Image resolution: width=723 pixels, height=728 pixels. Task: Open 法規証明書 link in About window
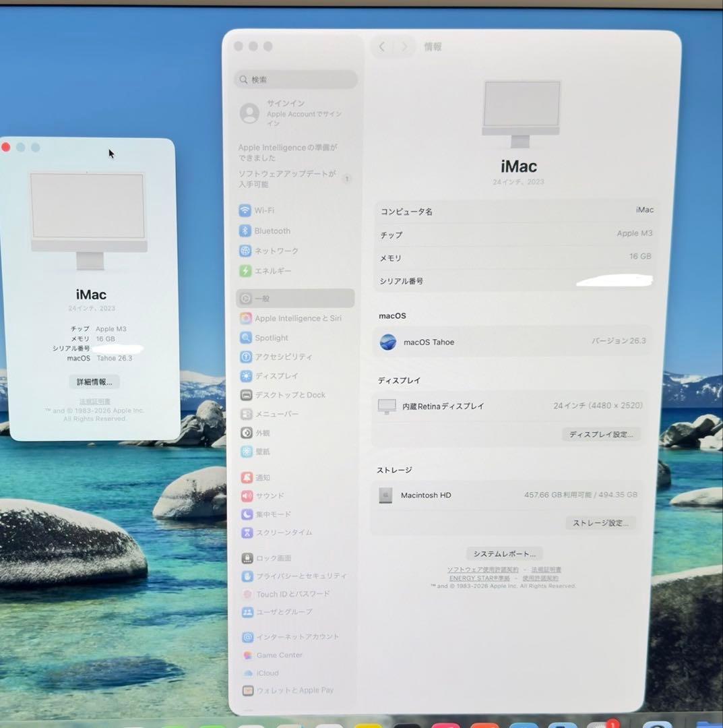coord(94,402)
